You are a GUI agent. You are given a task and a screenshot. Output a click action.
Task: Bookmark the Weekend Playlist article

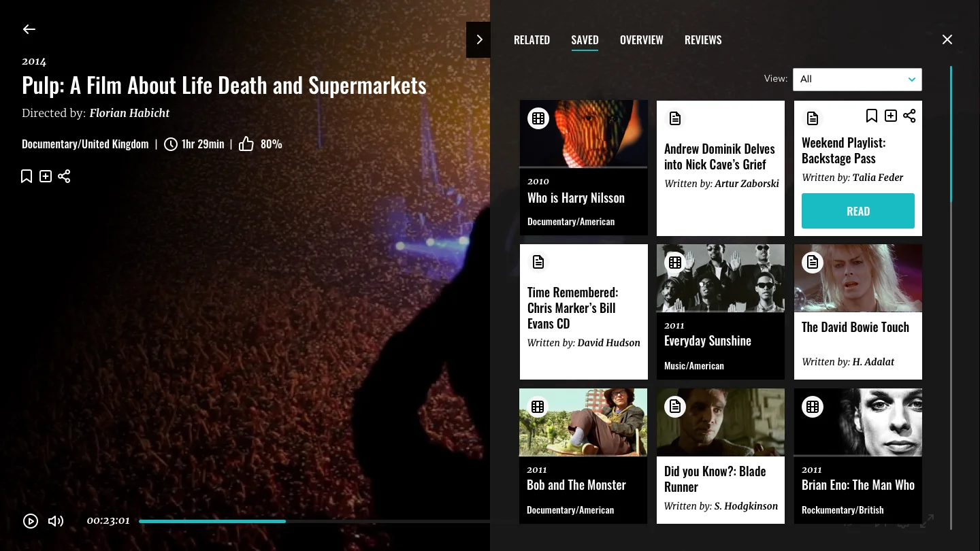pos(872,116)
